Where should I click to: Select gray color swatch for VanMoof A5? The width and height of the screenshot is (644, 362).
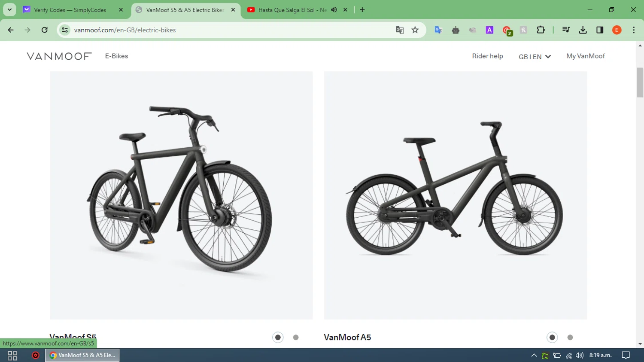click(570, 338)
